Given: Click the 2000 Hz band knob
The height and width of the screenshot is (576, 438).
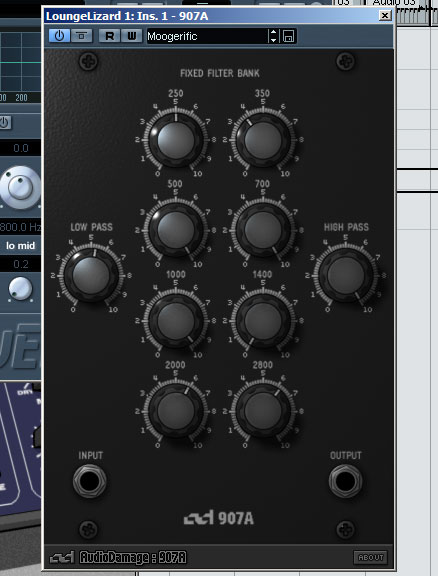Looking at the screenshot, I should pos(176,411).
